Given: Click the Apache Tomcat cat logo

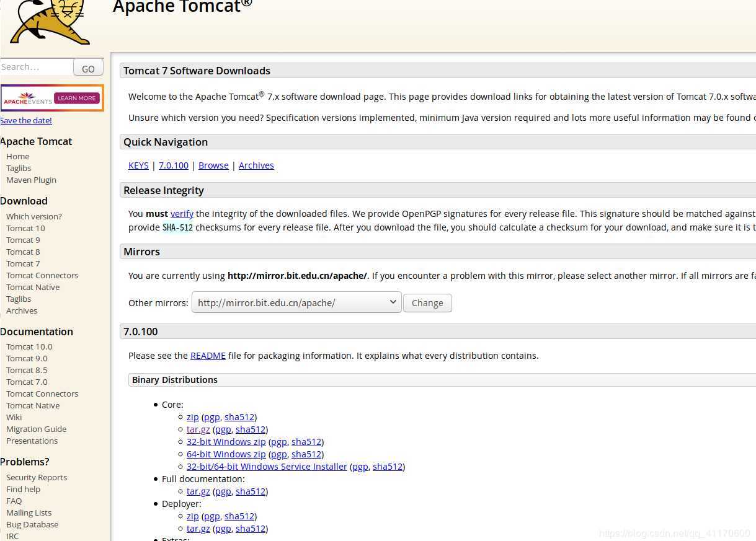Looking at the screenshot, I should (x=51, y=22).
